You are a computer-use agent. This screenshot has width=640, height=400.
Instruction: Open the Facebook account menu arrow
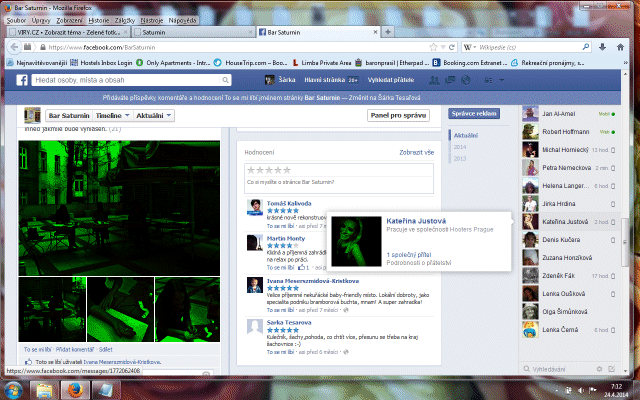pyautogui.click(x=502, y=80)
